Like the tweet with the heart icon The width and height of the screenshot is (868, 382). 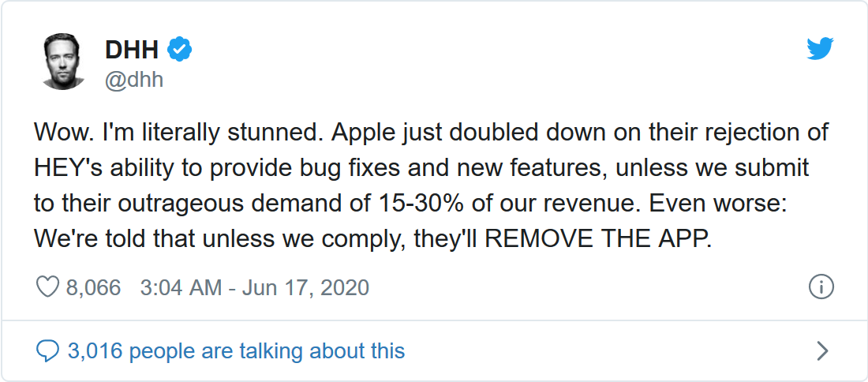(48, 286)
